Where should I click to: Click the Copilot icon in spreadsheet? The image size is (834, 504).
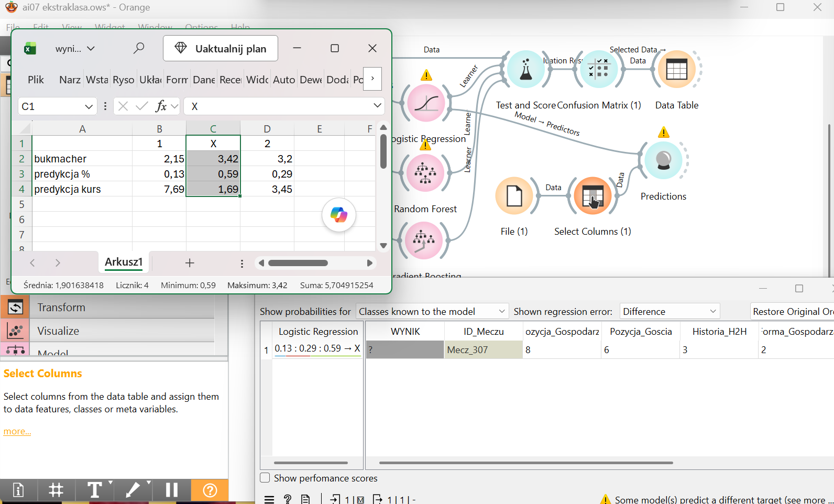(x=339, y=215)
